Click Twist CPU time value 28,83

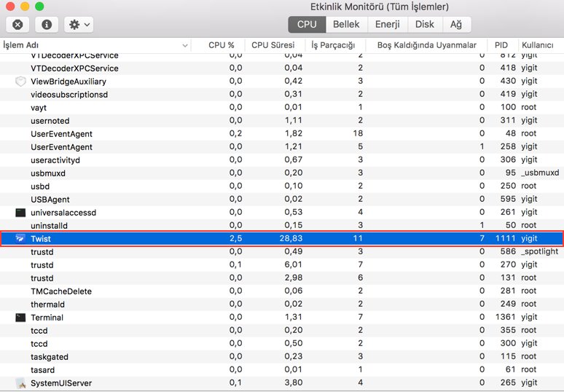pos(291,238)
